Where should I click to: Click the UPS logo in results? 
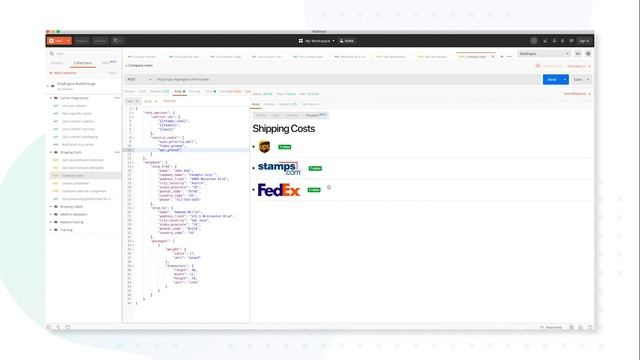pyautogui.click(x=264, y=147)
